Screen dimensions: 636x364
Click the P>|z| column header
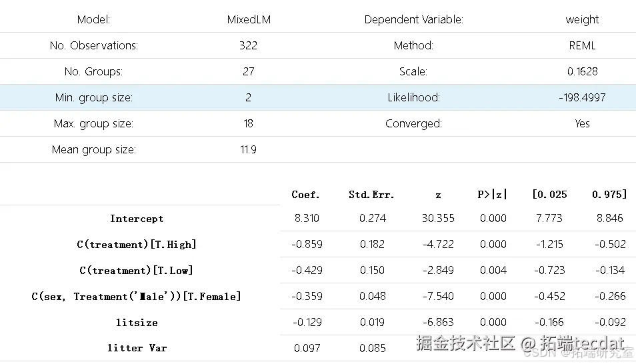tap(492, 195)
